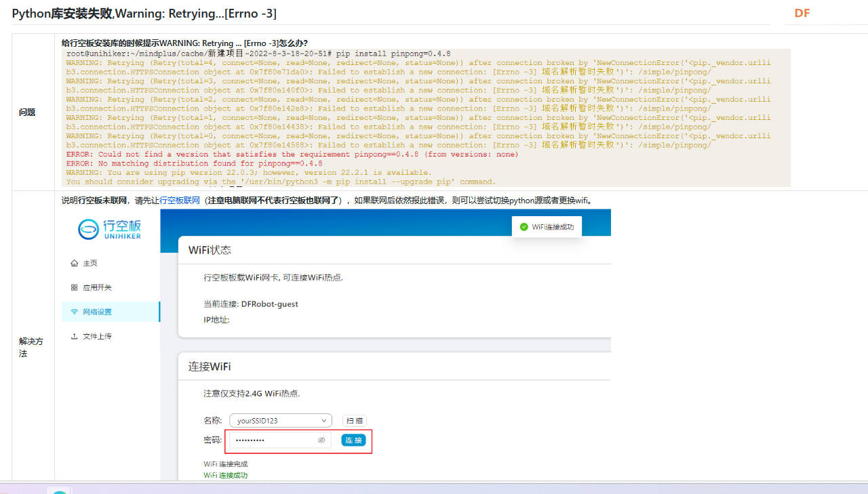
Task: Click the "WiFi 连接完成" status line
Action: pyautogui.click(x=225, y=464)
